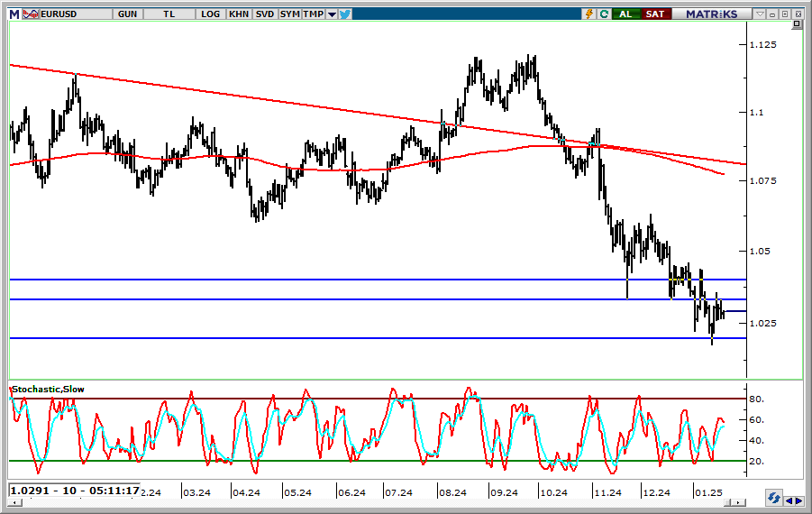This screenshot has height=514, width=812.
Task: Click the blue sync arrows icon at bottom right
Action: [773, 498]
